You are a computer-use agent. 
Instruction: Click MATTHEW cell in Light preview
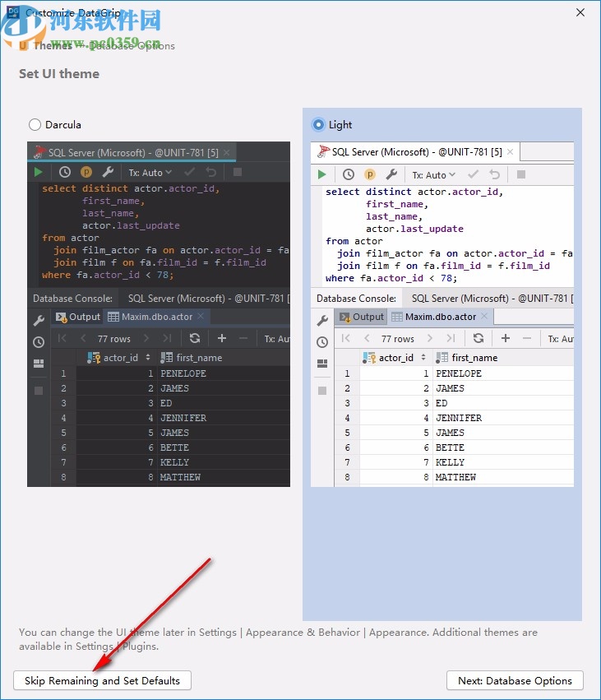pyautogui.click(x=503, y=477)
